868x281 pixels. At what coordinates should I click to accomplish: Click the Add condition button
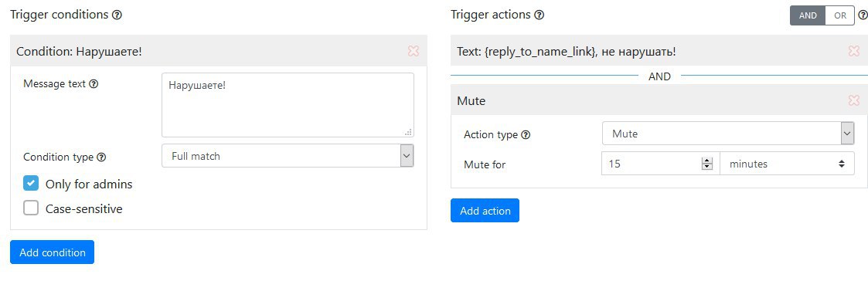pos(52,252)
